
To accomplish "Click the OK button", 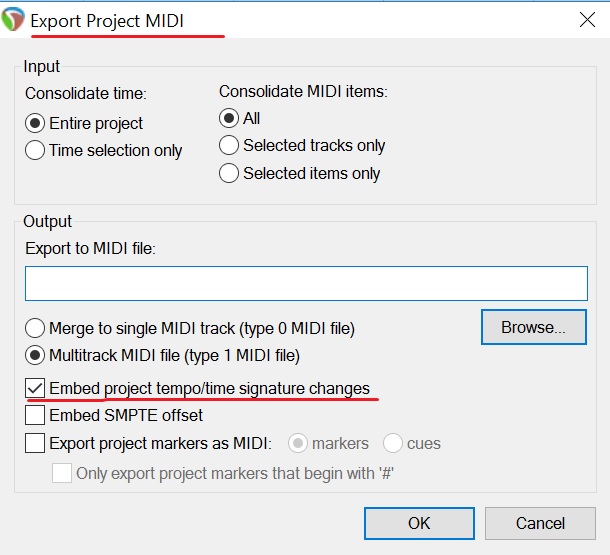I will (419, 523).
